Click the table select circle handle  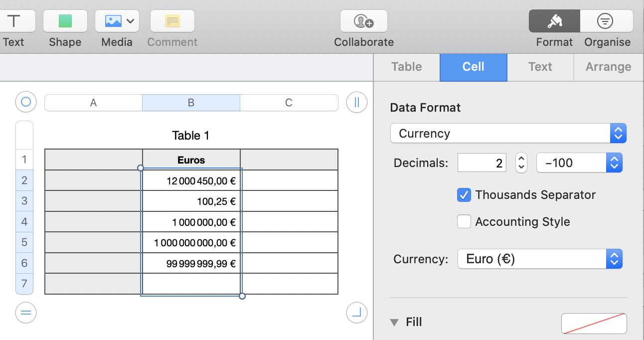(26, 103)
